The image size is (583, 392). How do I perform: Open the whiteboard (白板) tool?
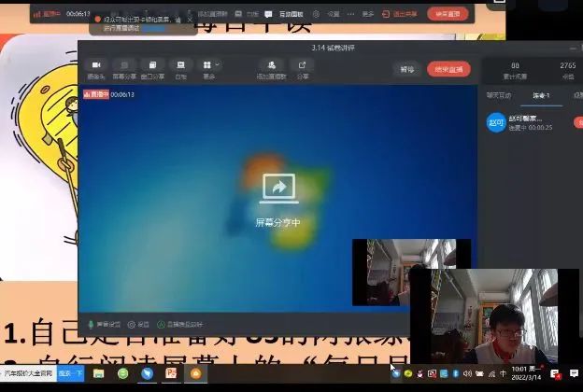[180, 65]
